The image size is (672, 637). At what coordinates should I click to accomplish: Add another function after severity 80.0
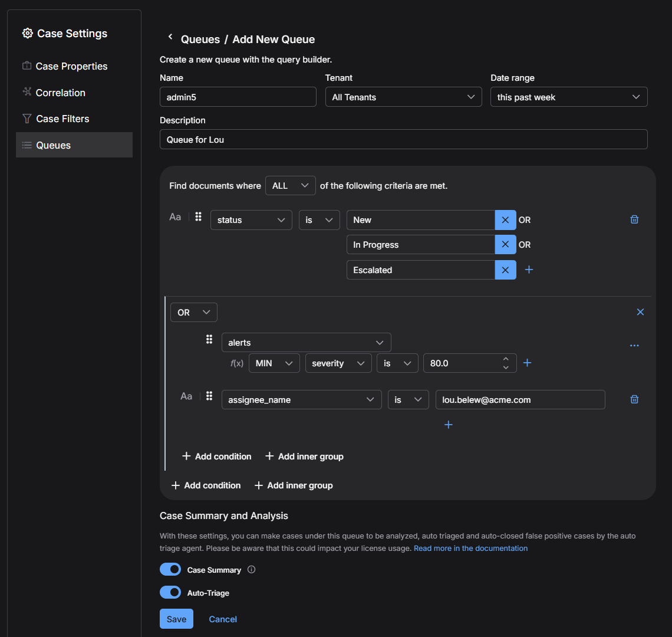point(527,363)
